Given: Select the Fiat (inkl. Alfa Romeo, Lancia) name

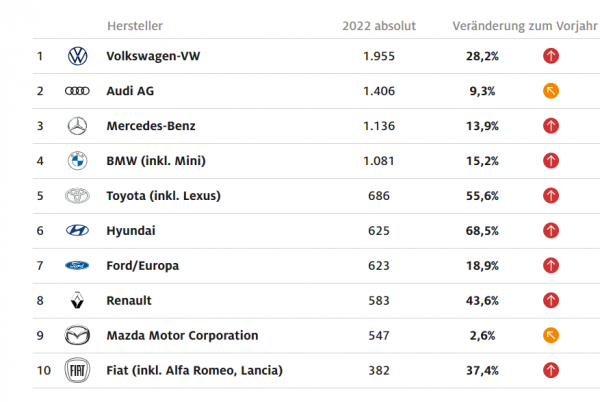Looking at the screenshot, I should click(x=194, y=371).
